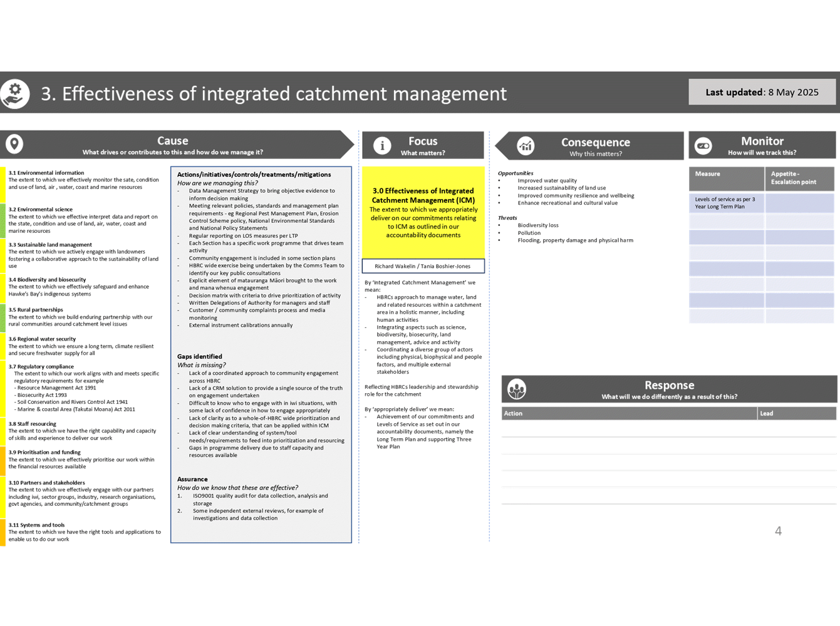Click the Cause banner location pin icon
Viewport: 840px width, 626px height.
point(14,143)
